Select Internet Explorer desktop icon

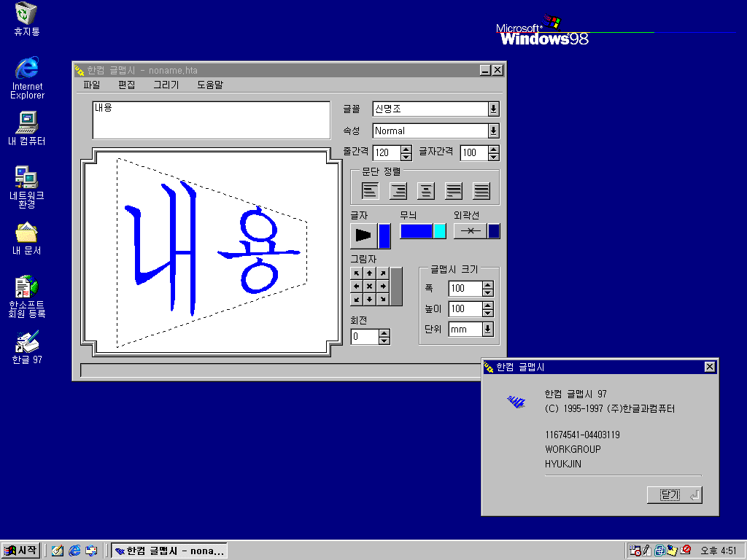tap(27, 77)
